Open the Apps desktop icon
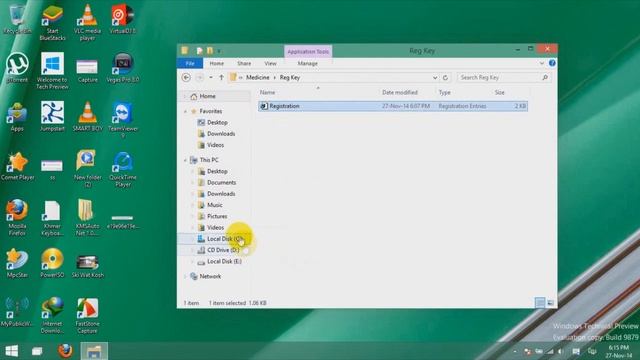The image size is (640, 360). click(17, 117)
